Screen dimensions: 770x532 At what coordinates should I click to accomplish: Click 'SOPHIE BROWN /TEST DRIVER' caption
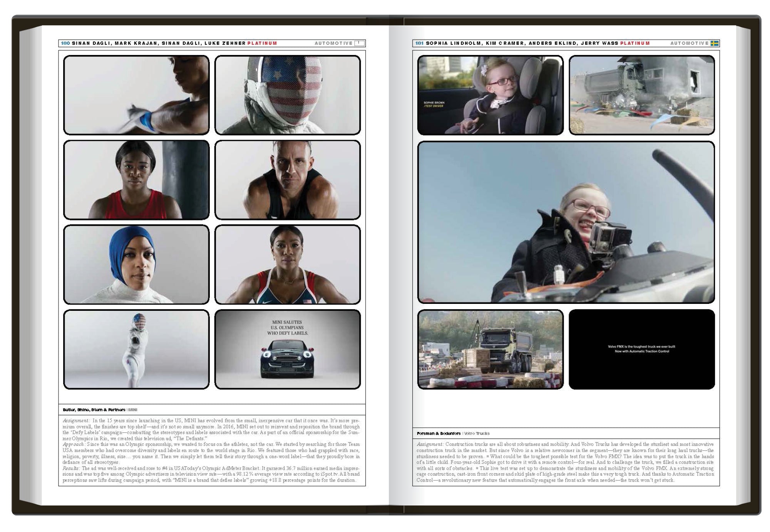434,104
